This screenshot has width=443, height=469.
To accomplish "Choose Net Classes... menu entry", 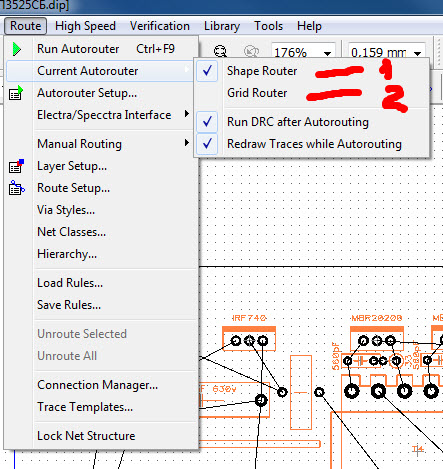I will click(x=100, y=232).
